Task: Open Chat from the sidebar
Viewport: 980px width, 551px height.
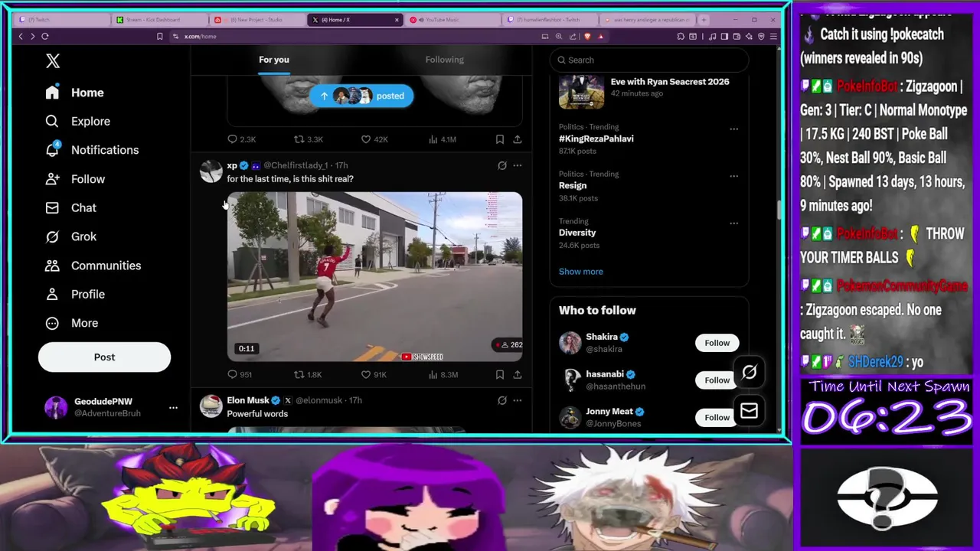Action: [x=70, y=207]
